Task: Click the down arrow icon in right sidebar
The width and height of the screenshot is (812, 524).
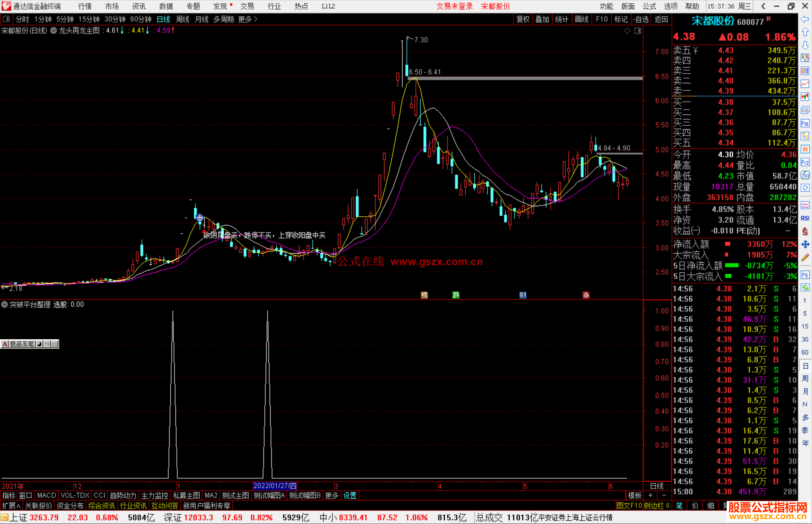Action: coord(805,45)
